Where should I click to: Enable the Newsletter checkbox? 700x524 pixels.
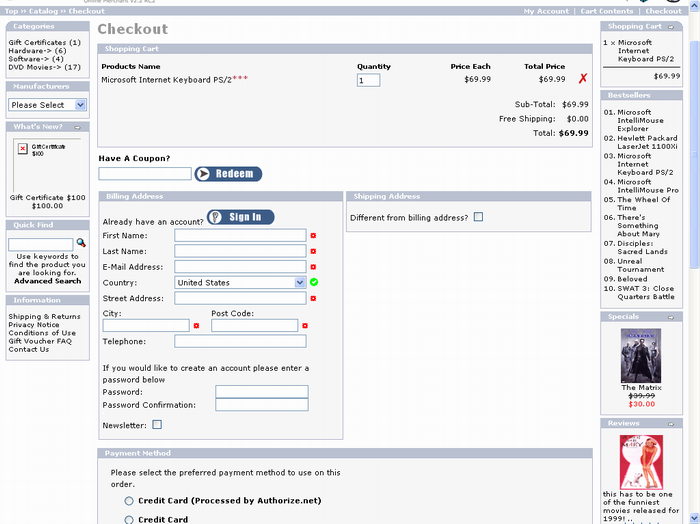tap(157, 424)
